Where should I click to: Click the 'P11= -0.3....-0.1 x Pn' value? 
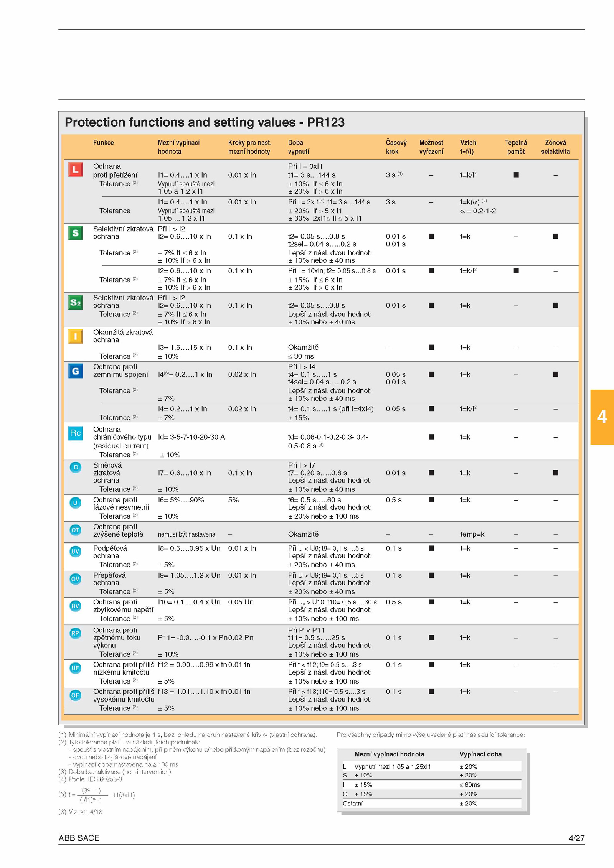tap(193, 637)
